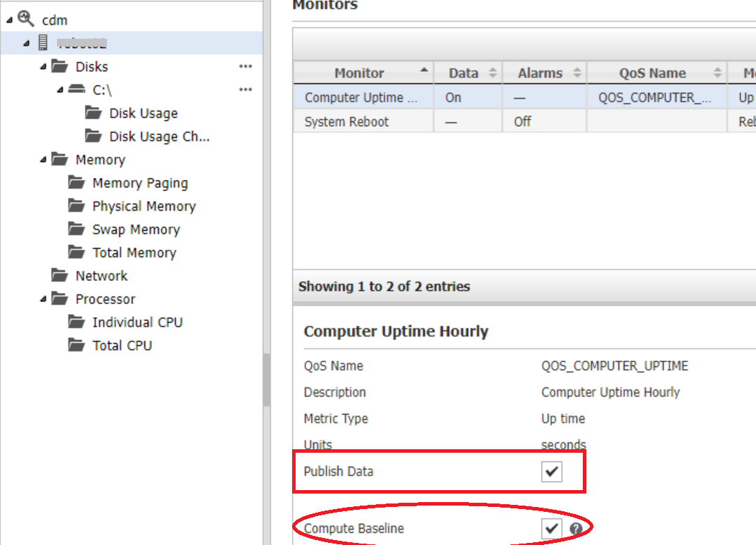Collapse the Memory tree node

click(44, 160)
